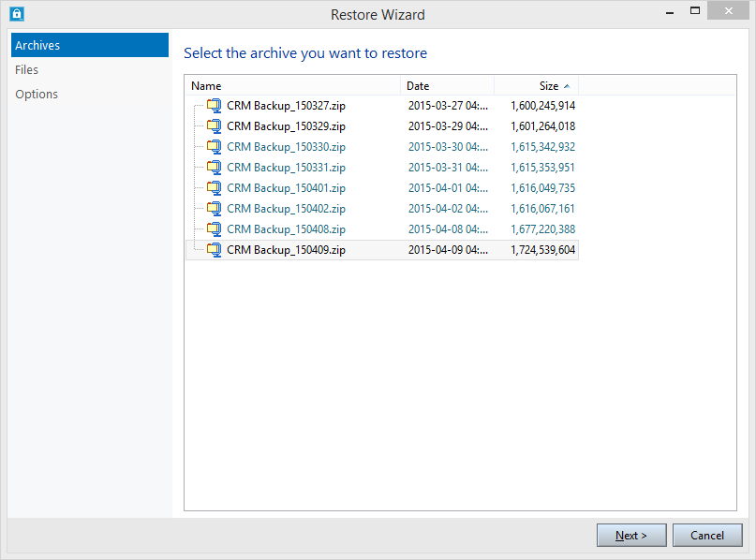Viewport: 756px width, 560px height.
Task: Click the archive icon for CRM Backup_150409.zip
Action: (x=215, y=250)
